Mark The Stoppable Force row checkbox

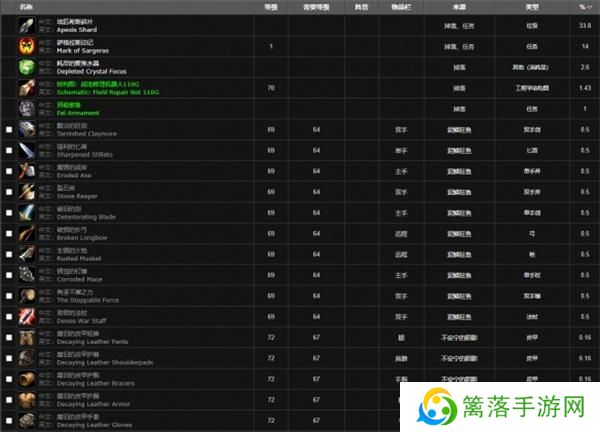tap(9, 296)
